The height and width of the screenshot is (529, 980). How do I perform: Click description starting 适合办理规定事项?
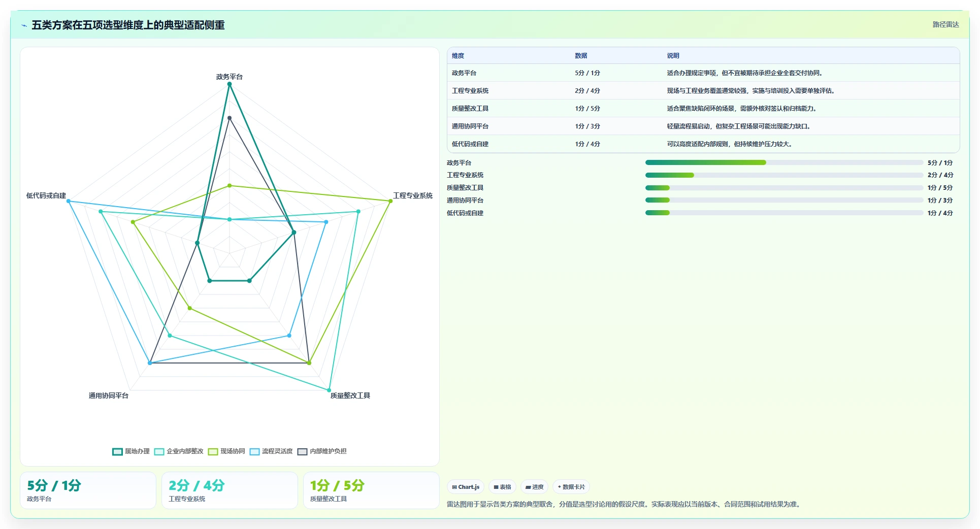point(745,73)
